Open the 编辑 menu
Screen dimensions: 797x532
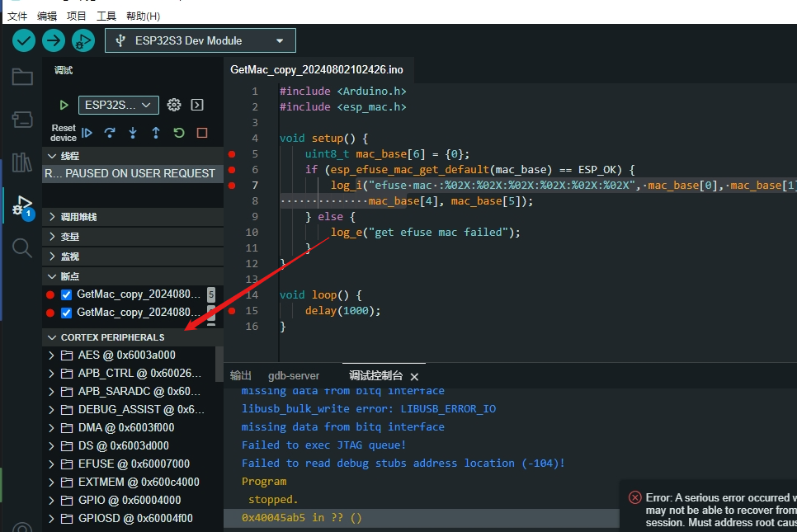(47, 16)
